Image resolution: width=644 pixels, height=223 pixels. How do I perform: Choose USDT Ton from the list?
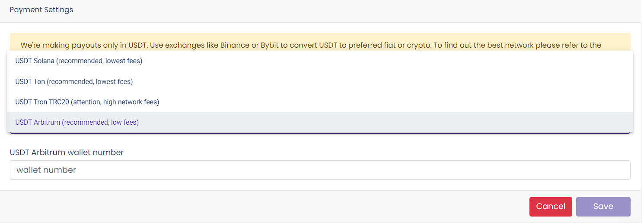tap(320, 81)
